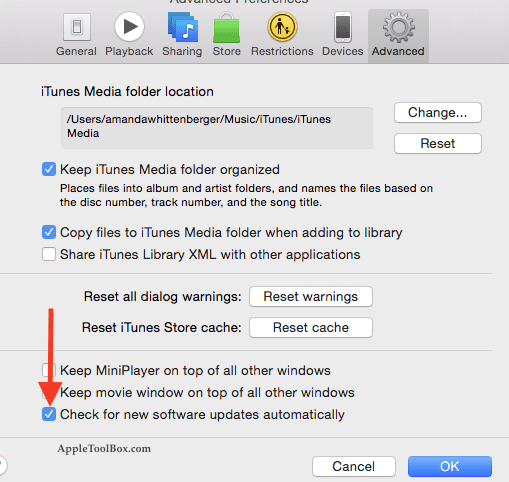This screenshot has height=482, width=509.
Task: Confirm preferences with the OK button
Action: (x=450, y=466)
